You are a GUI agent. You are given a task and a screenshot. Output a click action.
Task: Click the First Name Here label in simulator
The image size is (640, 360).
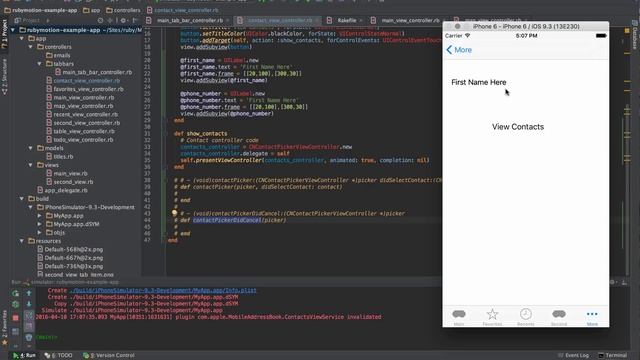tap(479, 82)
